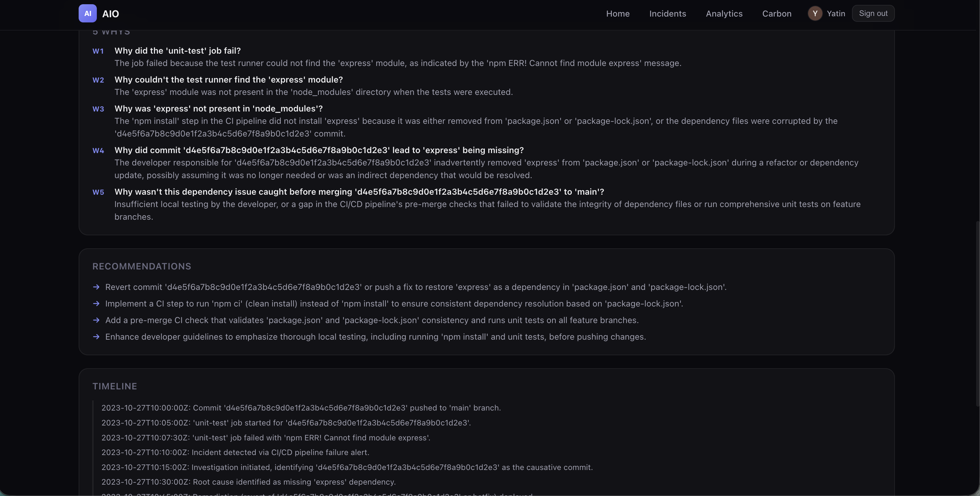Screen dimensions: 980x496
Task: Click the W1 marker label
Action: [98, 51]
